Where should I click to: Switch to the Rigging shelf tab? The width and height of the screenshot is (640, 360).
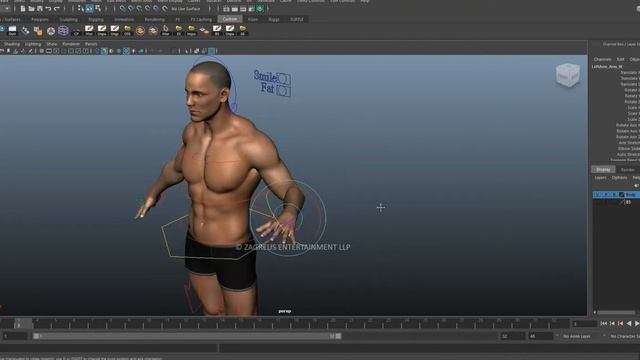tap(96, 19)
